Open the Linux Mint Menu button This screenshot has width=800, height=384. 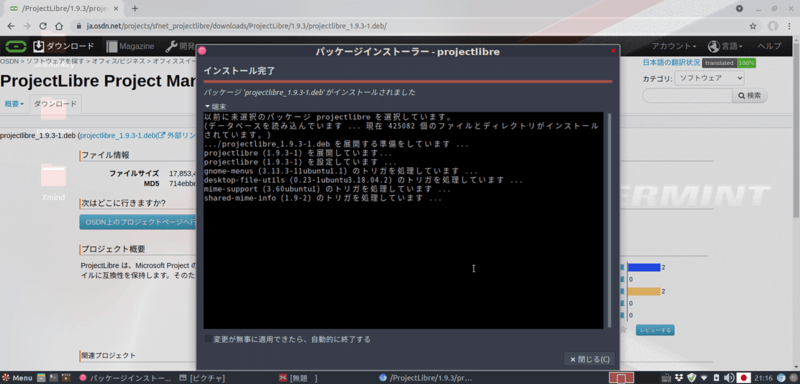[x=17, y=378]
